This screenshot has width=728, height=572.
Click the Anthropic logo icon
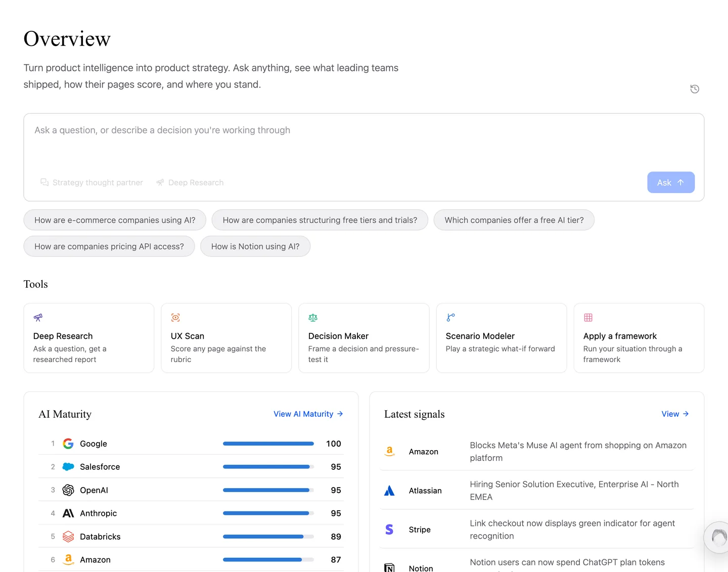[x=68, y=513]
